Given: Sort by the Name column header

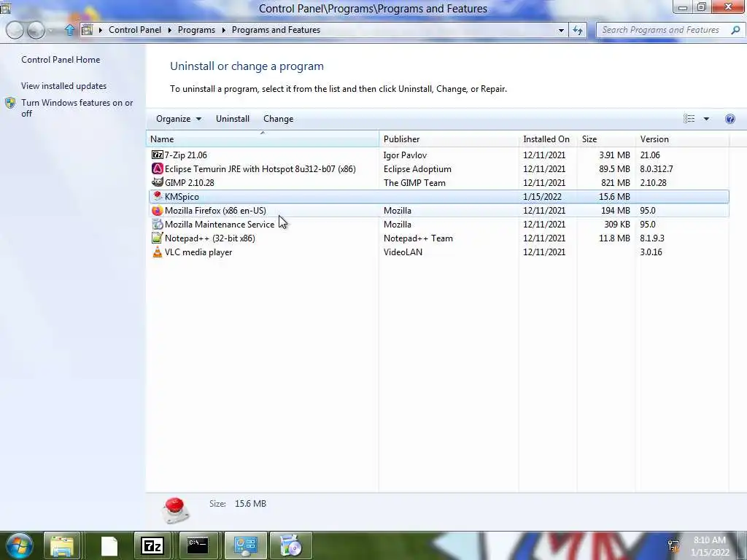Looking at the screenshot, I should (x=263, y=139).
